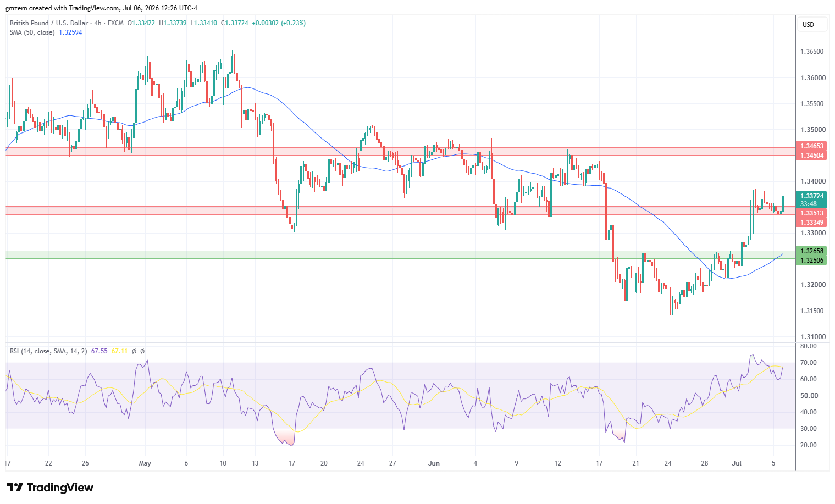The height and width of the screenshot is (504, 835).
Task: Click the 1.36500 price axis label
Action: point(812,52)
